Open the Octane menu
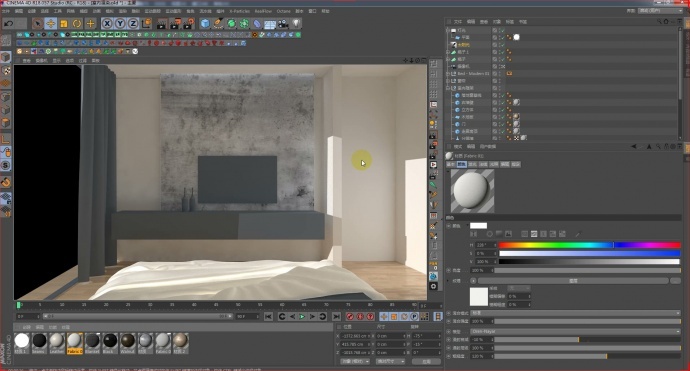The width and height of the screenshot is (690, 371). coord(283,11)
